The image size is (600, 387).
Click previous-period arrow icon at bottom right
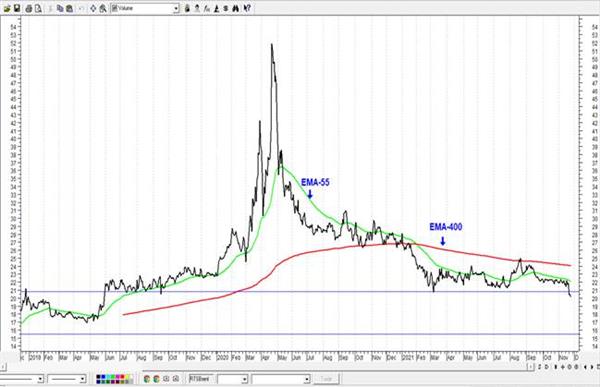pyautogui.click(x=585, y=367)
